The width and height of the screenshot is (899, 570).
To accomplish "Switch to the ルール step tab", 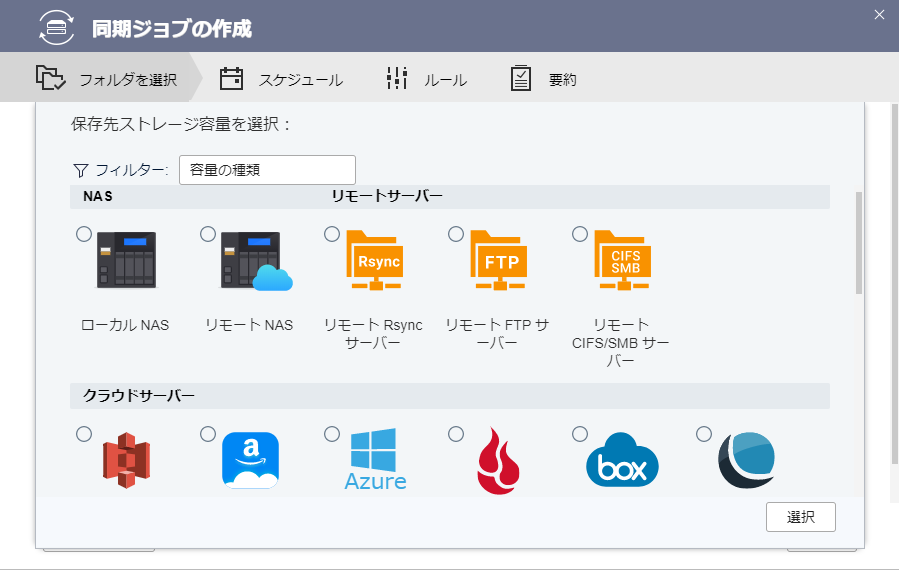I will [x=427, y=80].
